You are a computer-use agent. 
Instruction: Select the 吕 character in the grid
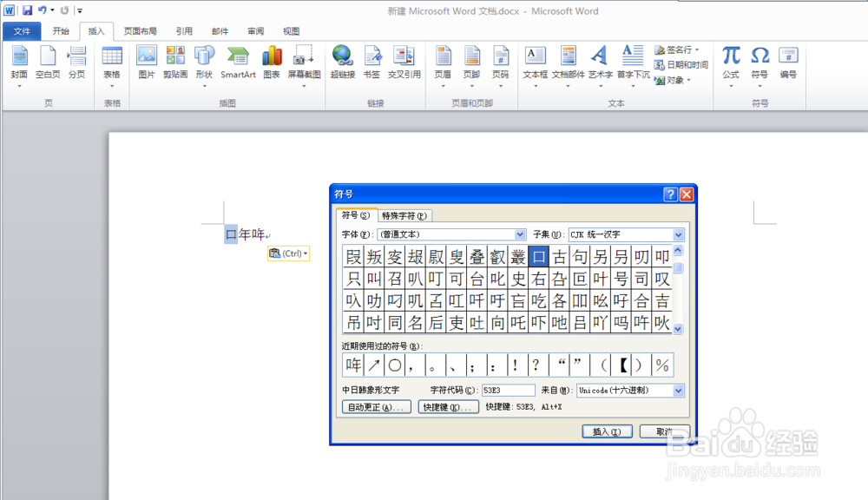580,322
